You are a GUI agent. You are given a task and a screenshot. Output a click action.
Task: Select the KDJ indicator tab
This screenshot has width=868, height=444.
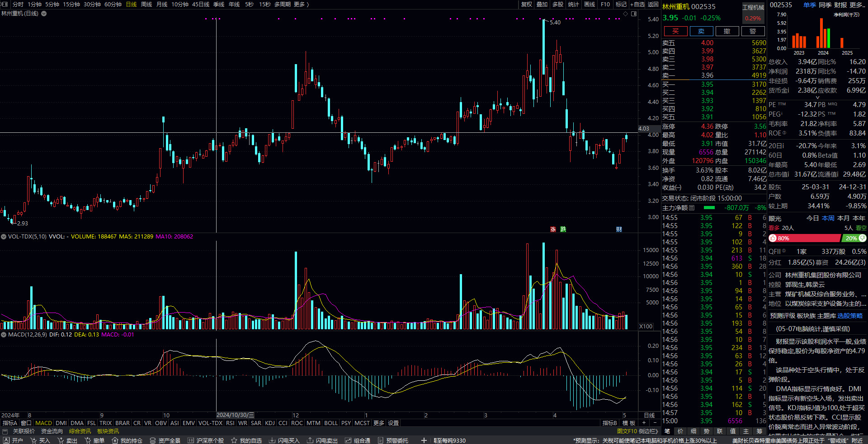click(x=270, y=423)
